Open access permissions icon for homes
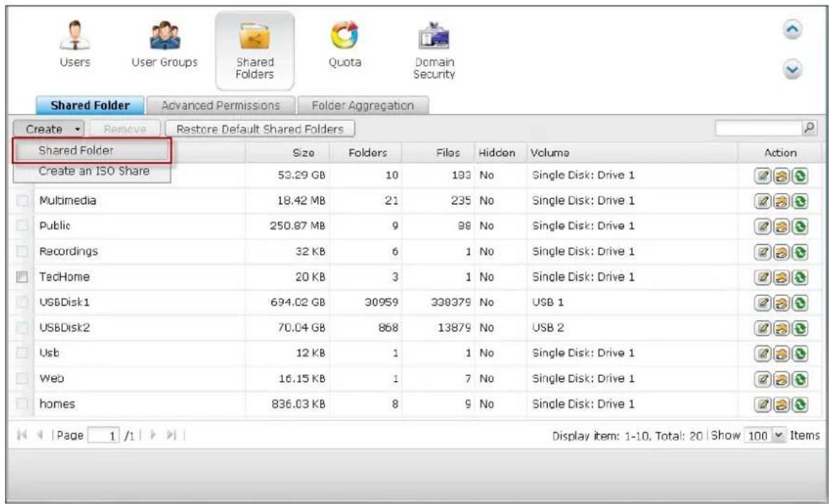 point(781,404)
